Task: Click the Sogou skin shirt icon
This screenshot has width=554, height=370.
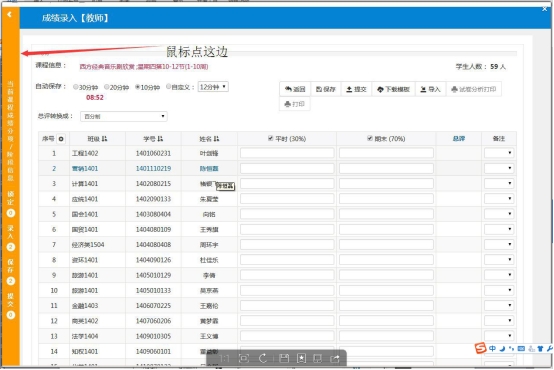Action: [x=540, y=348]
